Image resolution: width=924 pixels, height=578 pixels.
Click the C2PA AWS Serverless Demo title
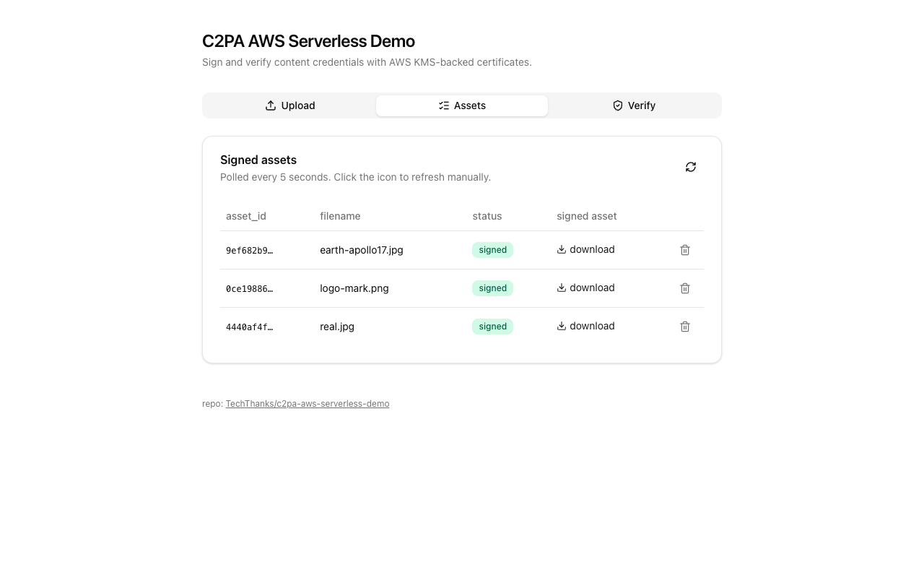308,41
